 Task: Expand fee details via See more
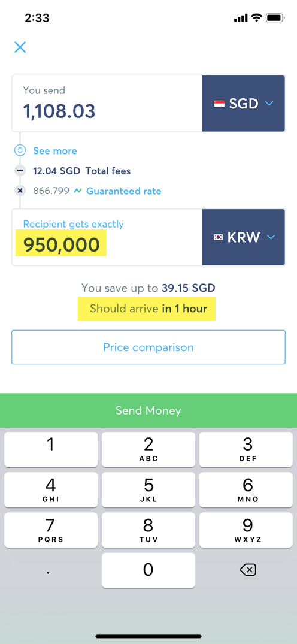point(55,151)
